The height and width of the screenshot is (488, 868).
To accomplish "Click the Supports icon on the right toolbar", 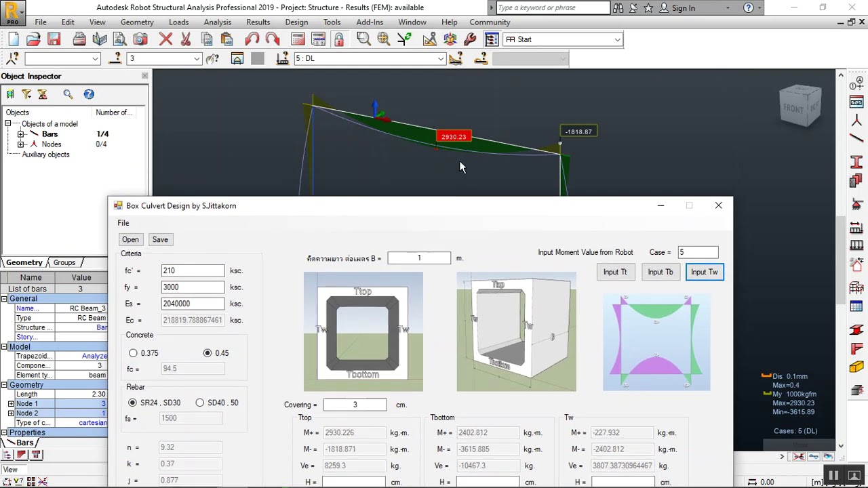I will click(x=856, y=204).
